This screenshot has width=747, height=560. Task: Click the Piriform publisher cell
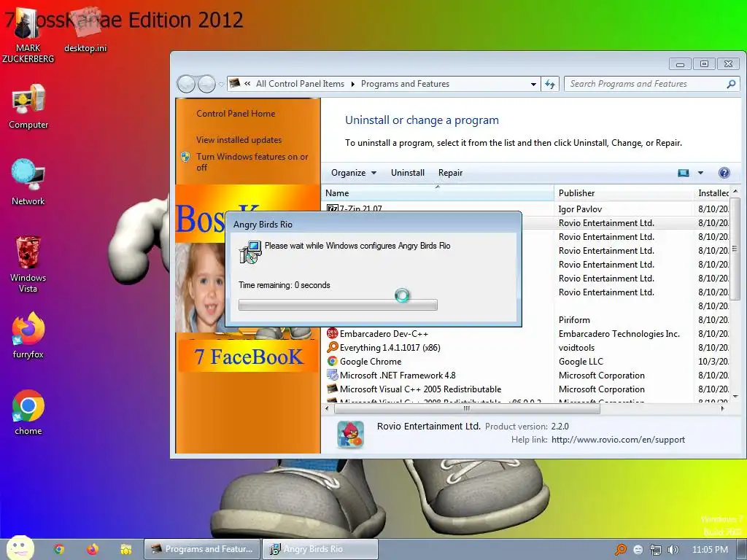[x=574, y=320]
